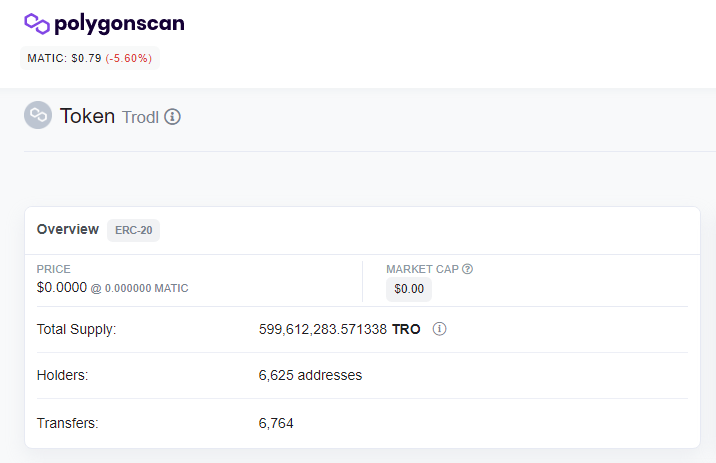
Task: Click the 6,625 addresses holders value
Action: tap(310, 375)
